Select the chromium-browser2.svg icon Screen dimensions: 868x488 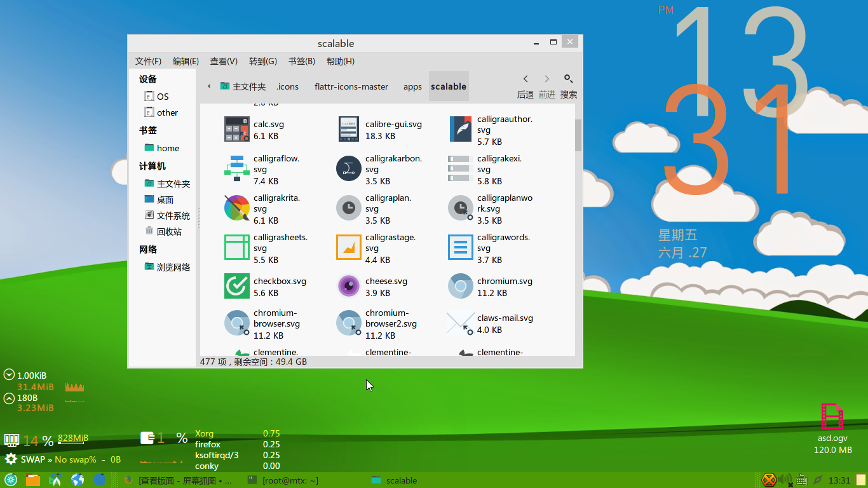click(x=349, y=323)
